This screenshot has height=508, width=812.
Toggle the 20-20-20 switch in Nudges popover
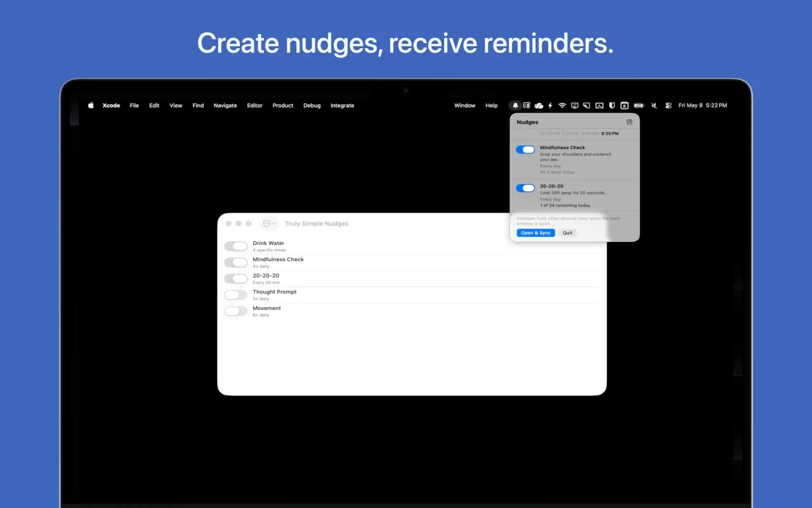pyautogui.click(x=525, y=189)
